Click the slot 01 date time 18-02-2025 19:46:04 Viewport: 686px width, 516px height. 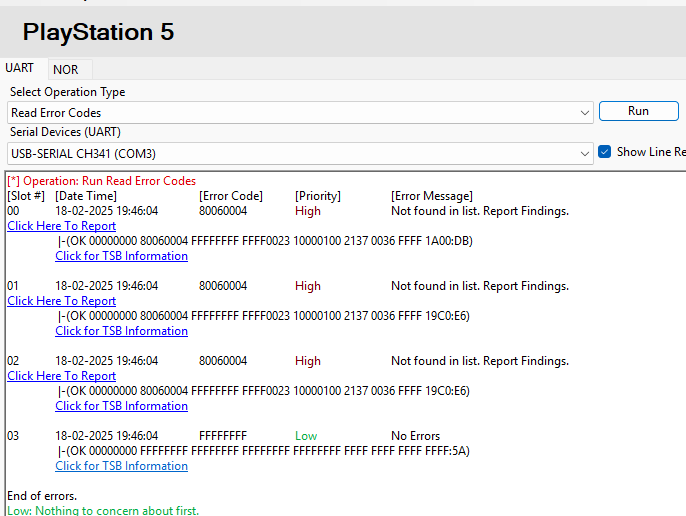click(x=107, y=286)
